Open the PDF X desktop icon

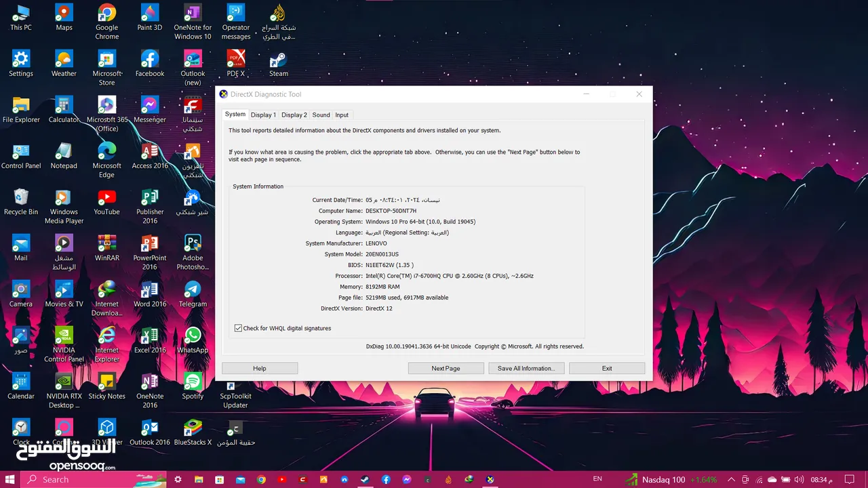coord(236,64)
